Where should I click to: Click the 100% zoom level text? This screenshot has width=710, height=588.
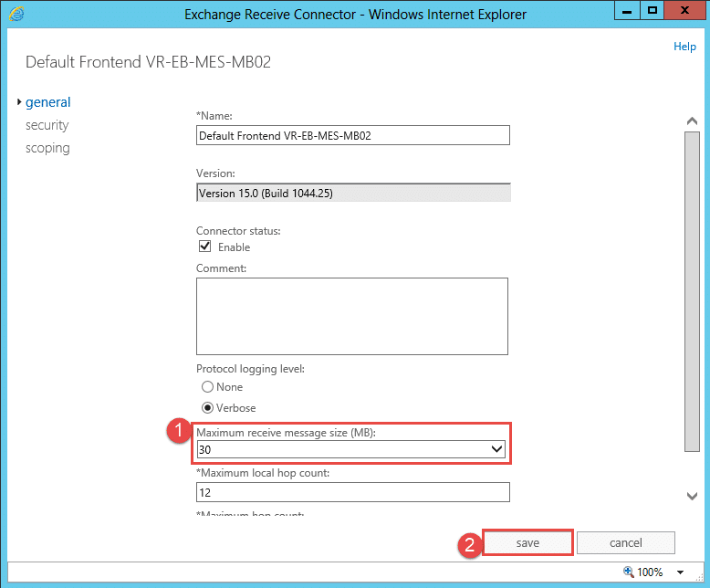click(650, 572)
